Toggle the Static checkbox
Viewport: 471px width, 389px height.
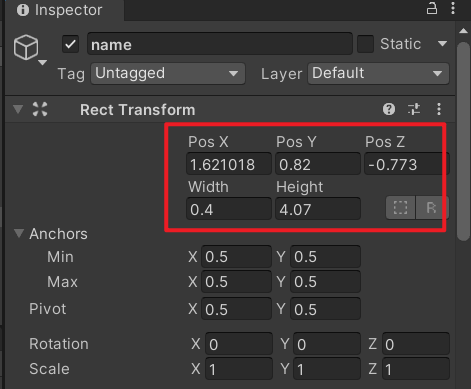pos(365,44)
